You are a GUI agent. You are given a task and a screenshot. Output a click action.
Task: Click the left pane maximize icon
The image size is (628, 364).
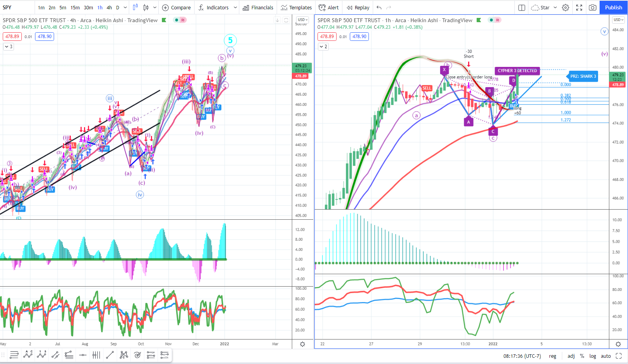[x=286, y=20]
